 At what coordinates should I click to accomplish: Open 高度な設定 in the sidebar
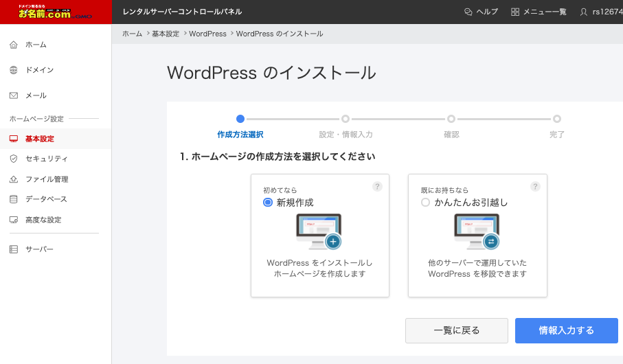[x=43, y=220]
